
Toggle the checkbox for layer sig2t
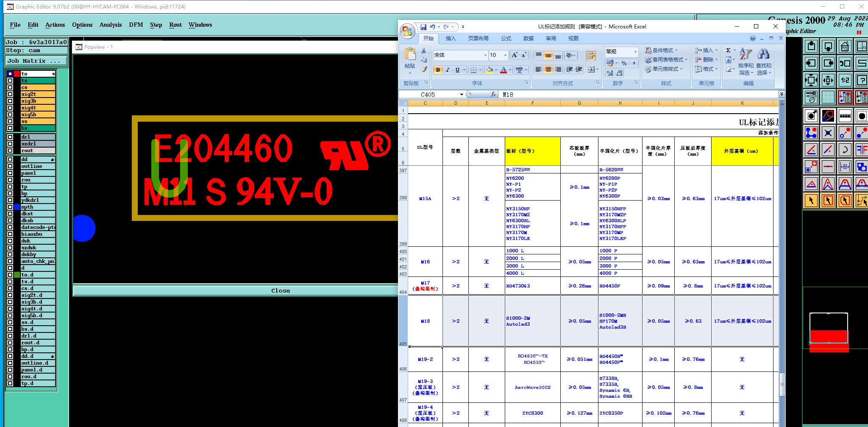(10, 94)
